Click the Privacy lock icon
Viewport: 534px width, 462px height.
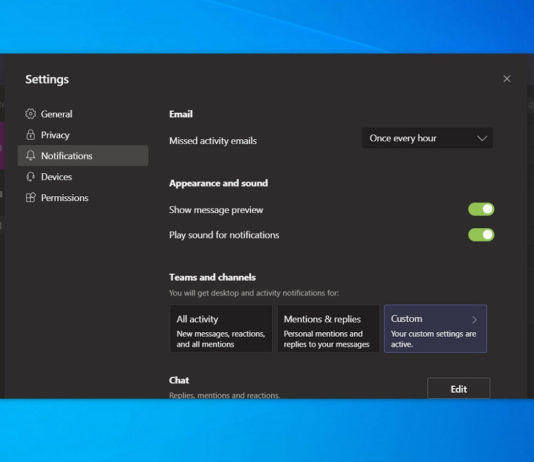coord(30,135)
